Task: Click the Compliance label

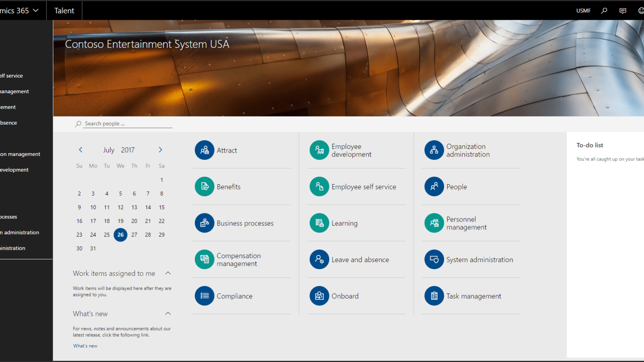Action: tap(235, 296)
